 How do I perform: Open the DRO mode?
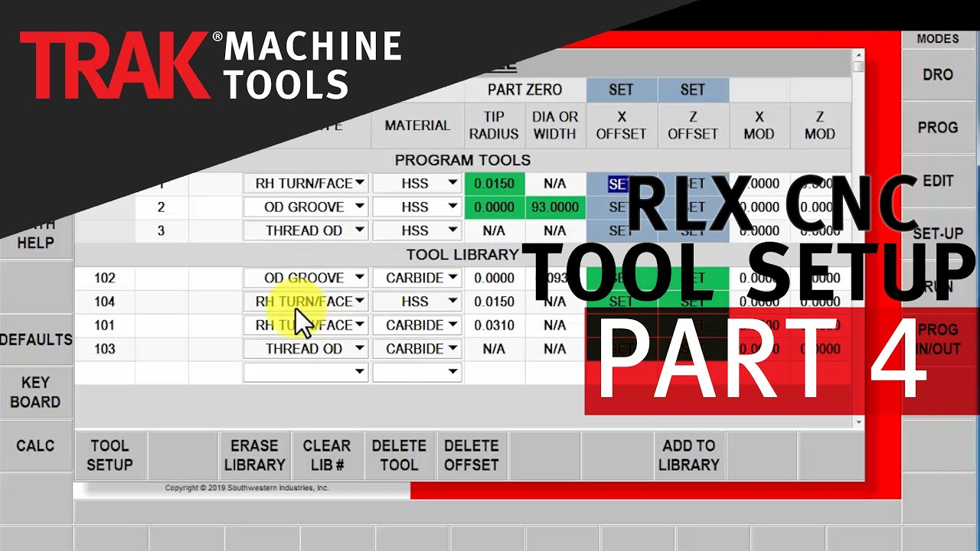coord(938,74)
